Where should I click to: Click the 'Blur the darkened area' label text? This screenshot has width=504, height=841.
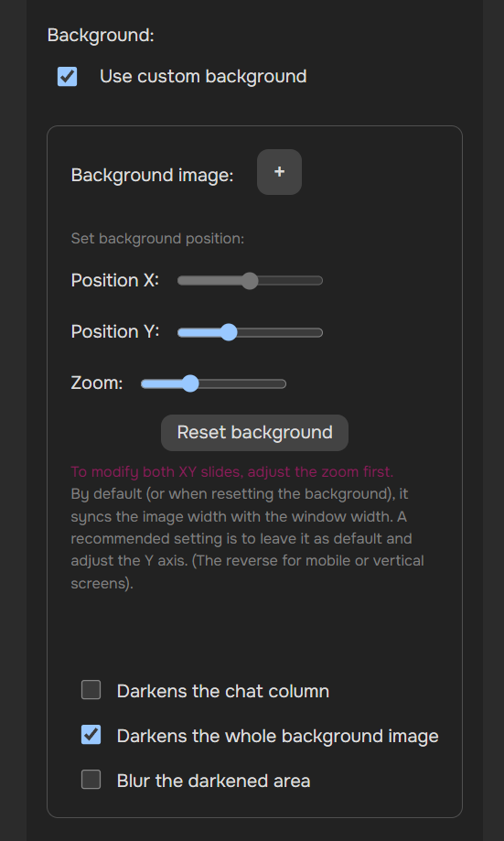click(213, 781)
